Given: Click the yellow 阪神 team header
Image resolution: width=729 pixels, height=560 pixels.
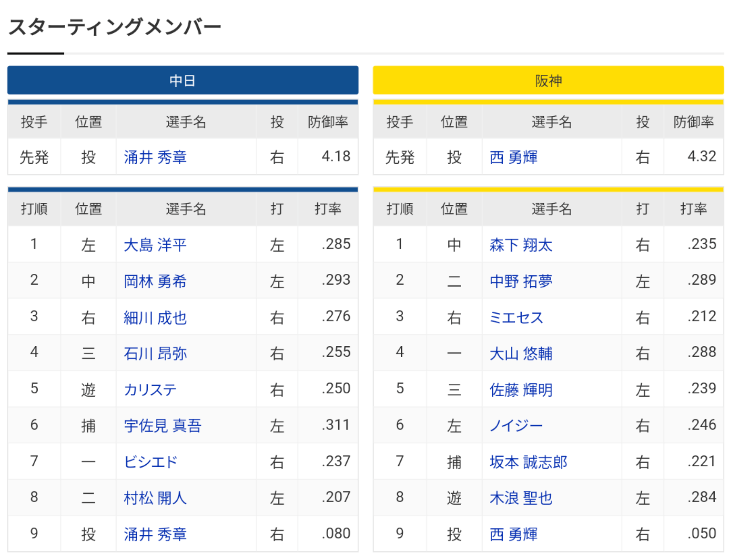Looking at the screenshot, I should click(x=548, y=81).
